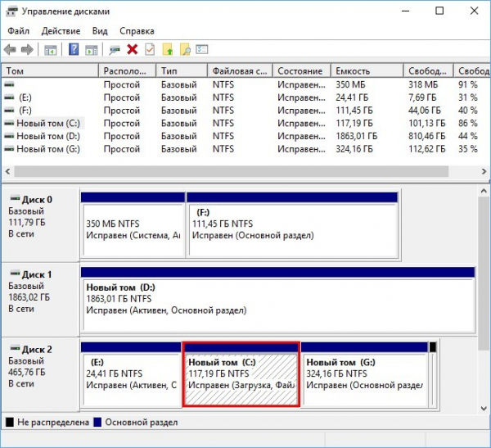Click the 24,41 ГБ capacity cell
491x448 pixels.
[x=352, y=97]
